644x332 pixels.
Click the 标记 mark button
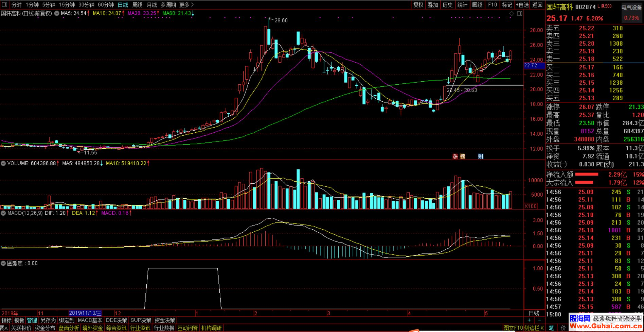[507, 5]
